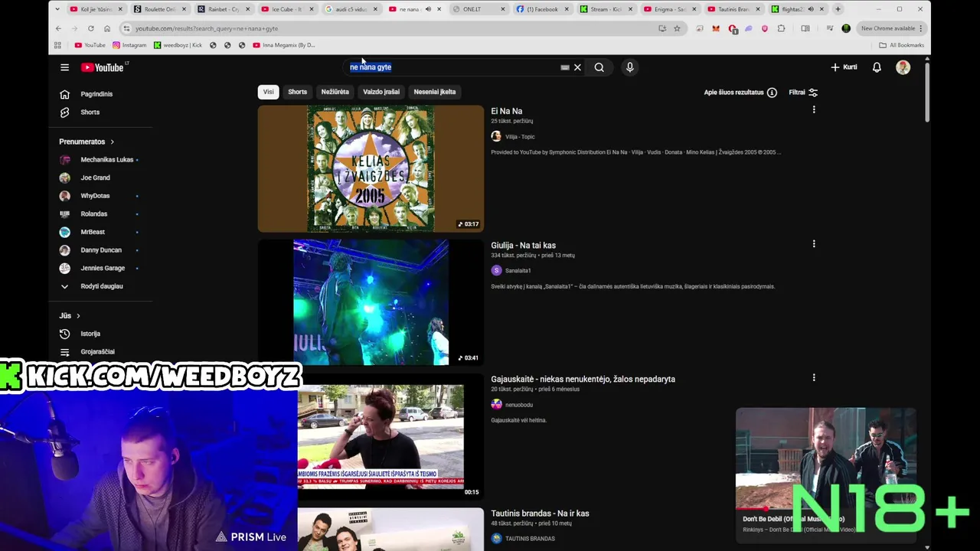980x551 pixels.
Task: Open Inna Megamix bookmark
Action: coord(283,45)
